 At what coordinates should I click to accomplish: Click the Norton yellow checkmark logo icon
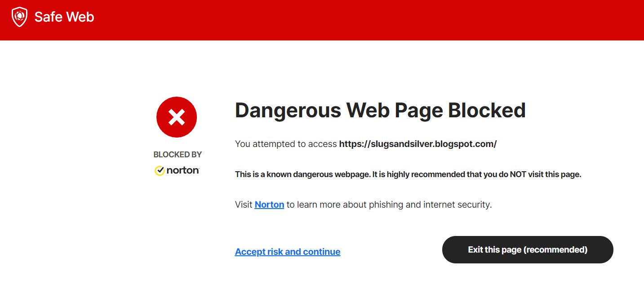[160, 171]
